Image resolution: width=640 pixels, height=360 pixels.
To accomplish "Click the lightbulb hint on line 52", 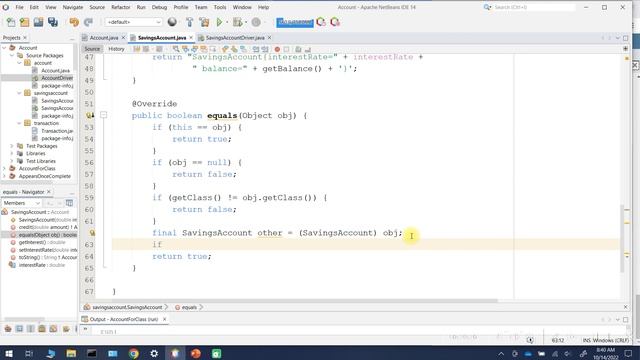I will click(90, 116).
